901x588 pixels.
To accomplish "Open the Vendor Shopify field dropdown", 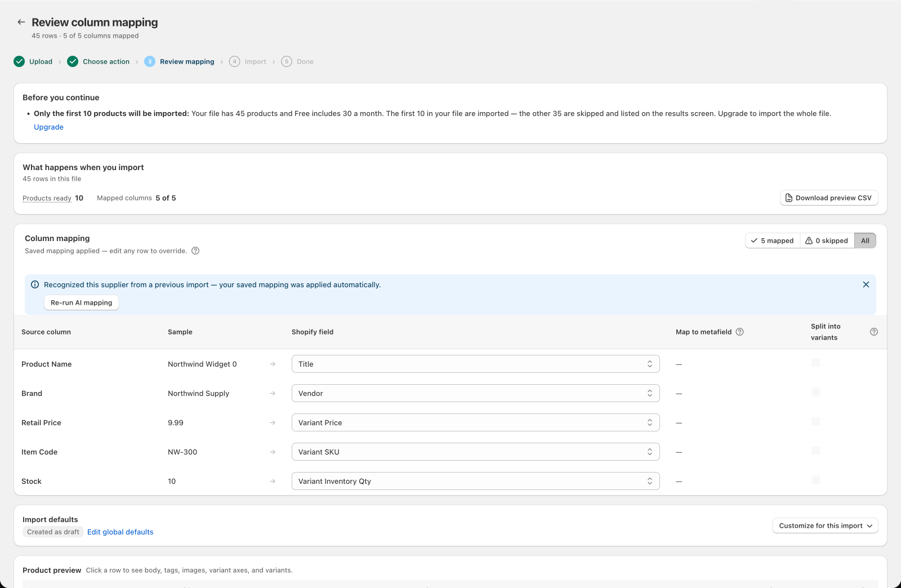I will click(x=475, y=393).
